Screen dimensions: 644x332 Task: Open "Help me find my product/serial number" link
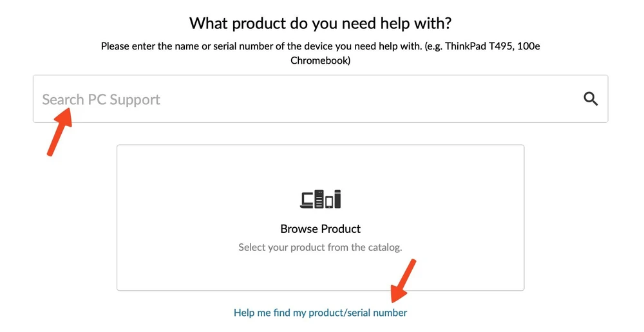tap(320, 313)
